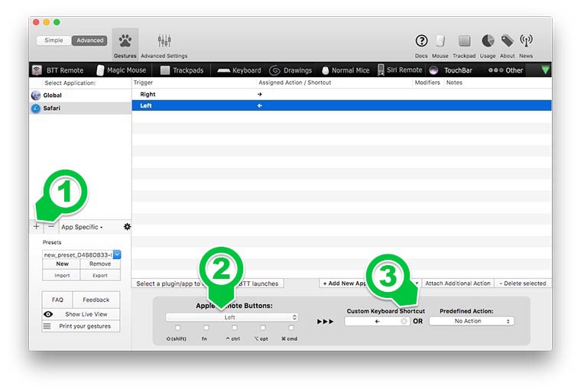This screenshot has height=392, width=581.
Task: Select Global in application list
Action: 80,96
